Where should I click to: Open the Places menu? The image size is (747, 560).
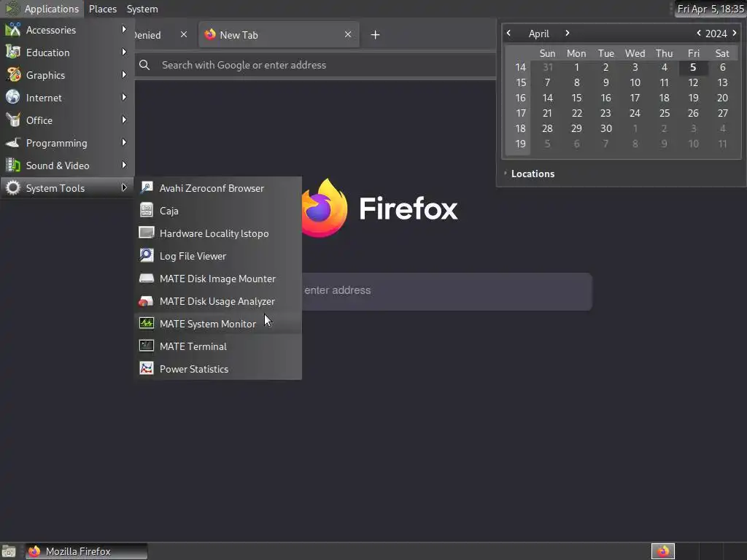point(102,9)
